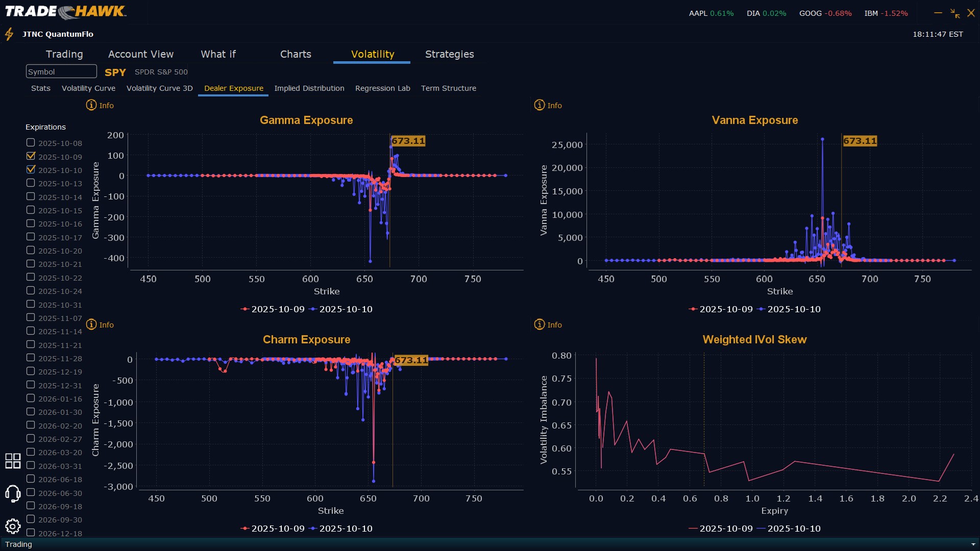
Task: Open settings via the gear icon
Action: (x=13, y=526)
